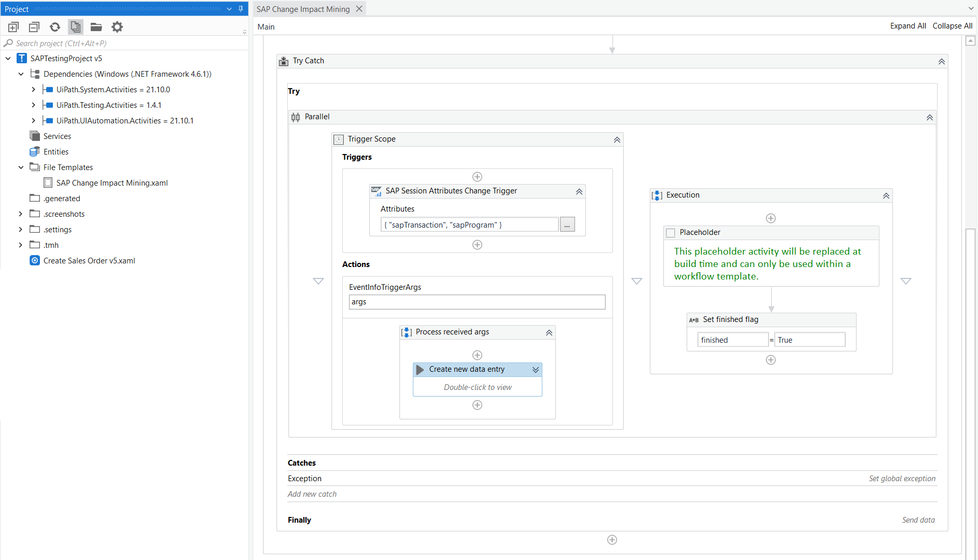Collapse the Try Catch activity
This screenshot has width=978, height=560.
coord(942,62)
